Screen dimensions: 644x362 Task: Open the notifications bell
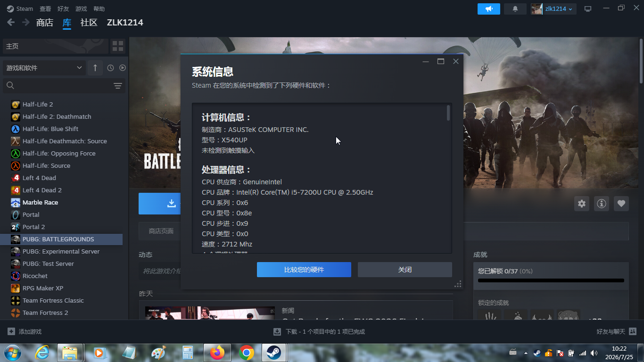click(515, 9)
